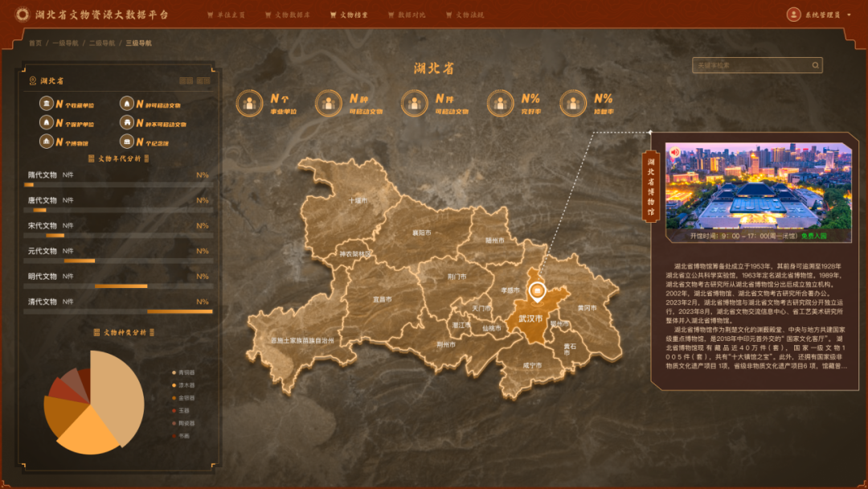Open the 单位主页 menu
This screenshot has height=489, width=868.
226,15
